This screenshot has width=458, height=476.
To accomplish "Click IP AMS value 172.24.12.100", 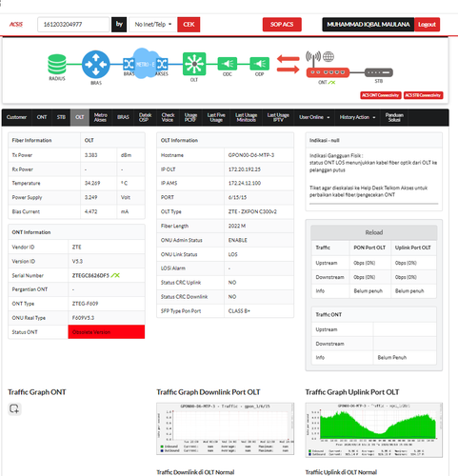I will click(245, 184).
